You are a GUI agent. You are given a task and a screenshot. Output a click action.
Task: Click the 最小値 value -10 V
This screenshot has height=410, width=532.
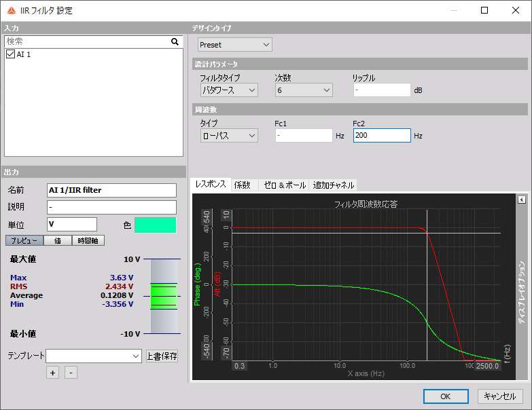tap(130, 334)
